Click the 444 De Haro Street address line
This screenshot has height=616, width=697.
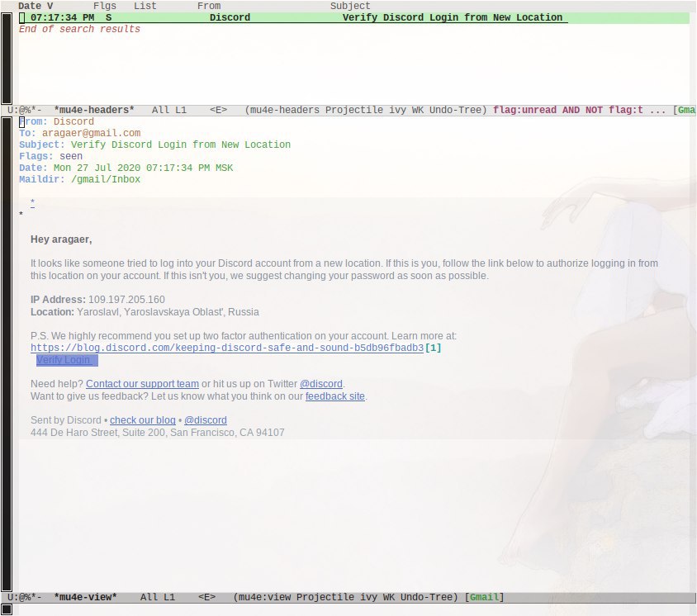(158, 433)
